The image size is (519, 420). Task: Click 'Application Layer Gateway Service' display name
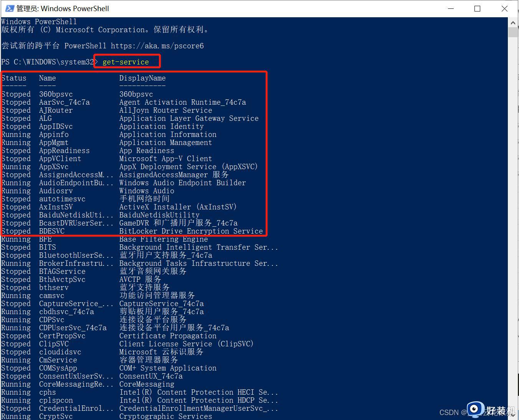tap(189, 119)
